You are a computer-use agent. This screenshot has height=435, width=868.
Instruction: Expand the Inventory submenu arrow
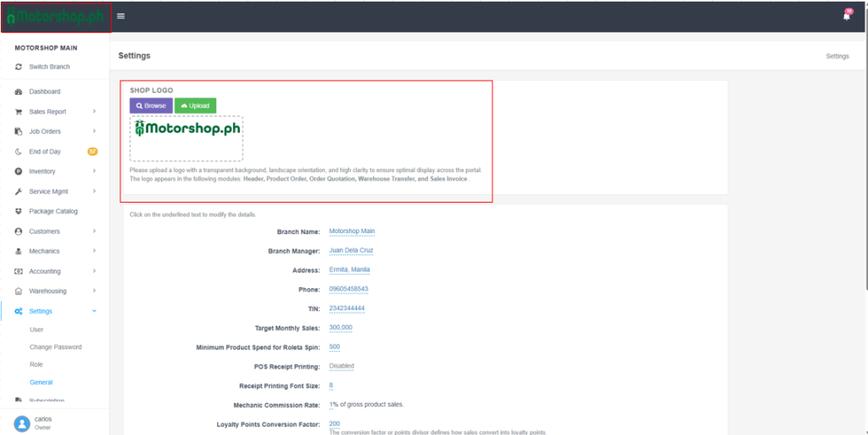tap(94, 171)
